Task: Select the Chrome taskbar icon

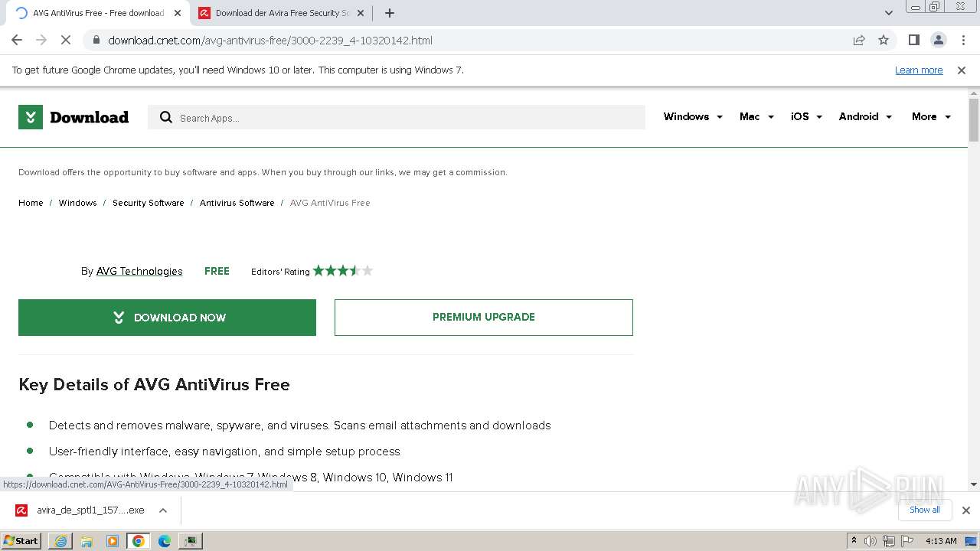Action: 139,541
